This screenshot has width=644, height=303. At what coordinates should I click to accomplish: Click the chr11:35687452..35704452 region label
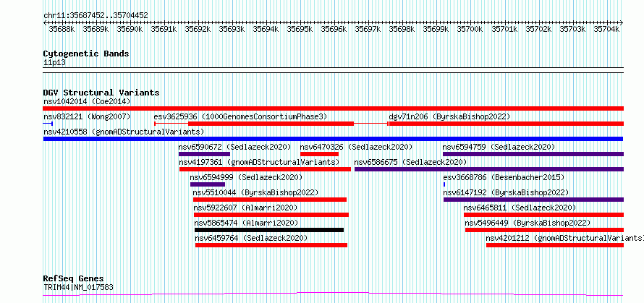tap(96, 16)
